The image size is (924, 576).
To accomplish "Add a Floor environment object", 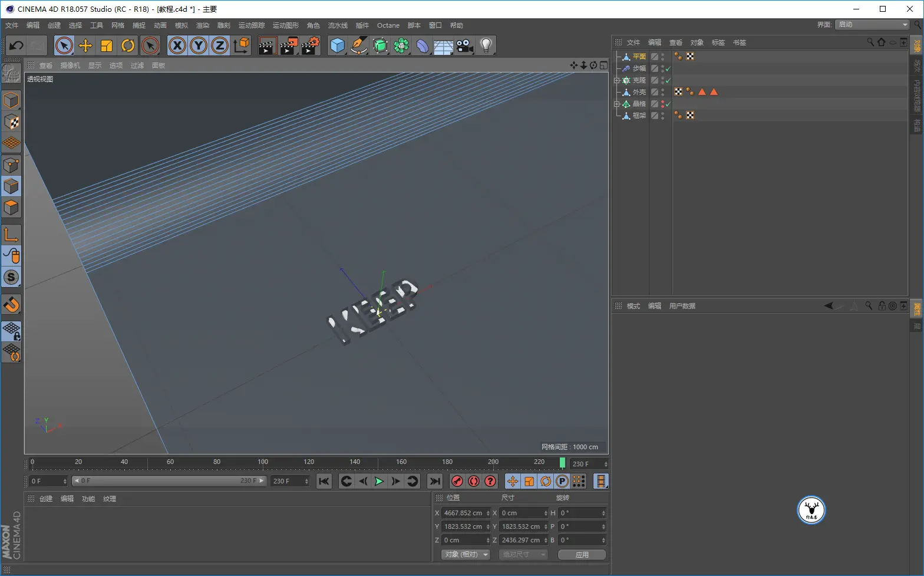I will click(444, 45).
